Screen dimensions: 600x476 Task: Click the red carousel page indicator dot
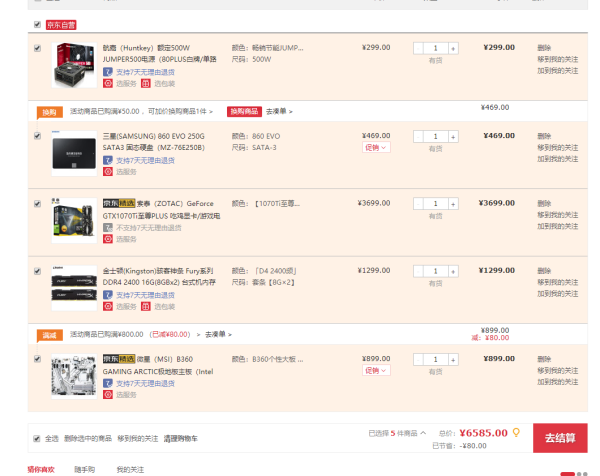coord(567,474)
